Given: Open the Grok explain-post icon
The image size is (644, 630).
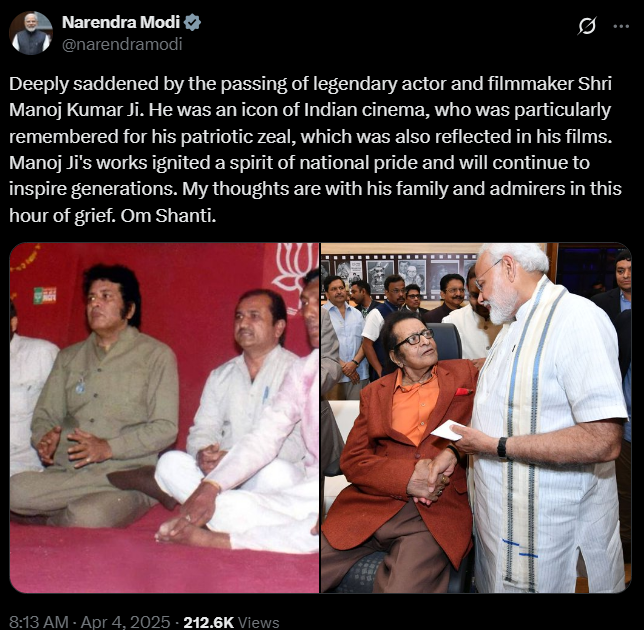Looking at the screenshot, I should (586, 26).
